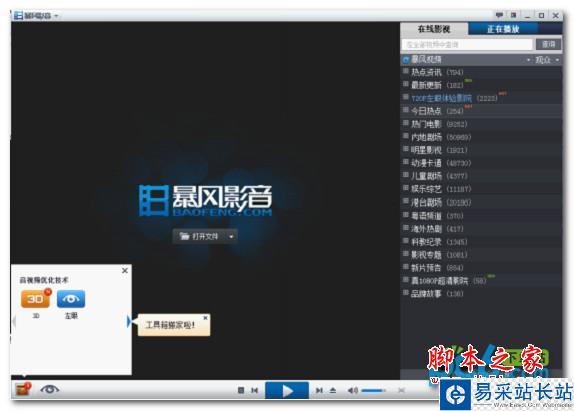Click the refresh icon next to 暴风视频
Viewport: 574px width, 411px height.
[x=406, y=60]
